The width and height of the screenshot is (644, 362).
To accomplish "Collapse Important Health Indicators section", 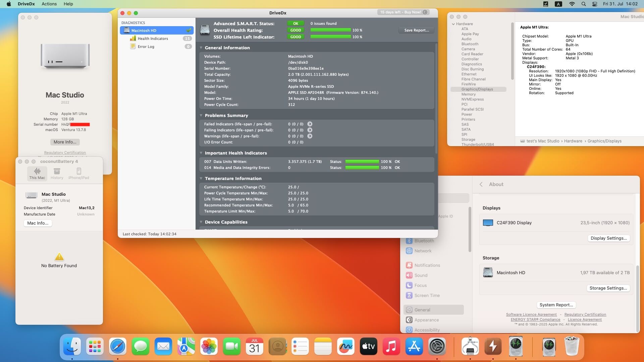I will (x=201, y=153).
